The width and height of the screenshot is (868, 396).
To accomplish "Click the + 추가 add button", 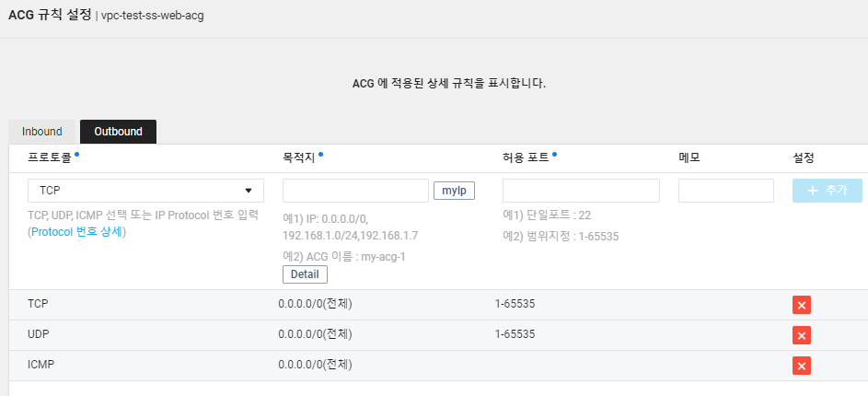I will tap(827, 191).
